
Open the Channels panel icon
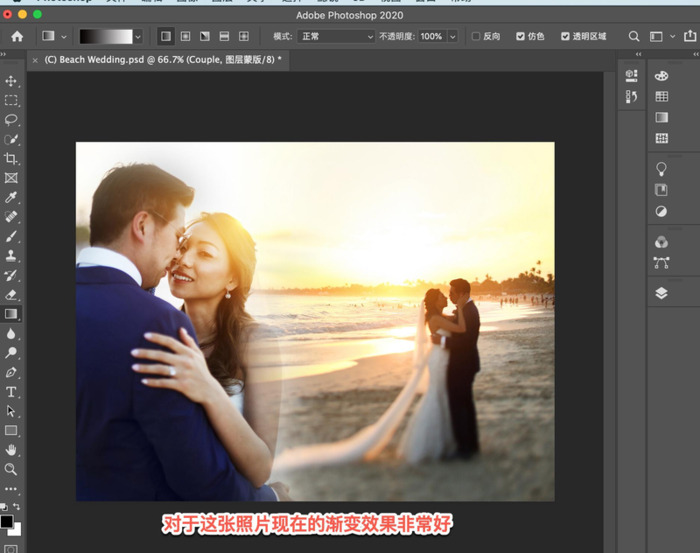click(x=662, y=242)
